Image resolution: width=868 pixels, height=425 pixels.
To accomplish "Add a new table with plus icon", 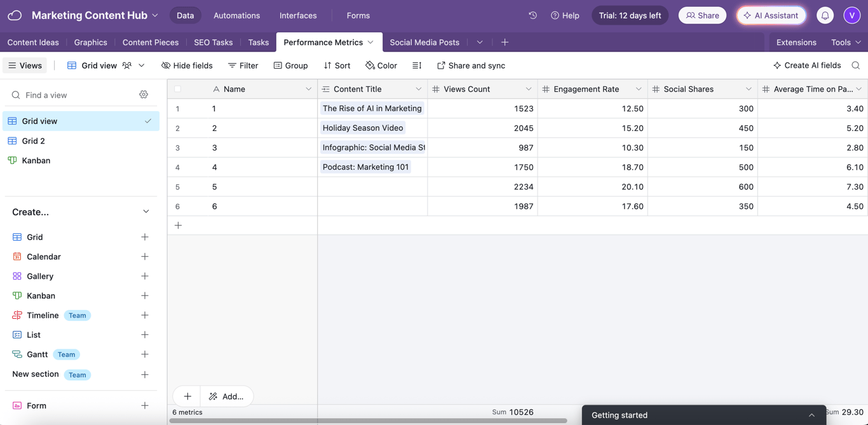I will pos(505,42).
